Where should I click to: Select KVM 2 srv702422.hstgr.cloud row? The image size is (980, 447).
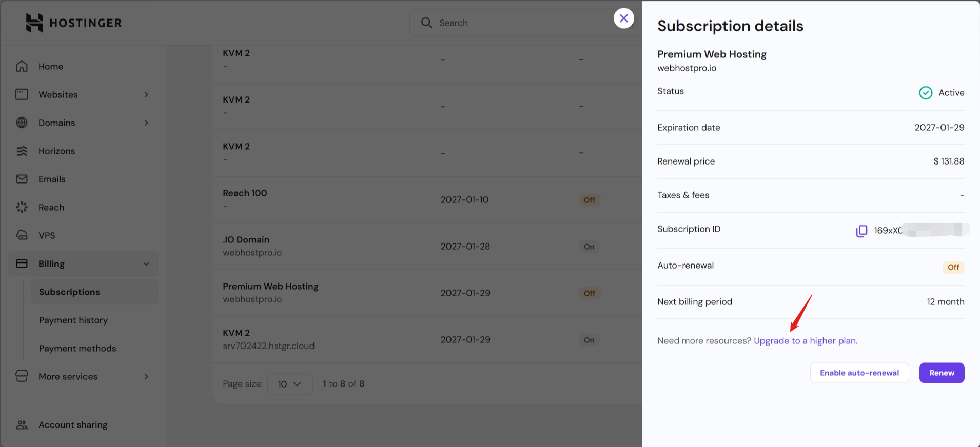point(427,340)
